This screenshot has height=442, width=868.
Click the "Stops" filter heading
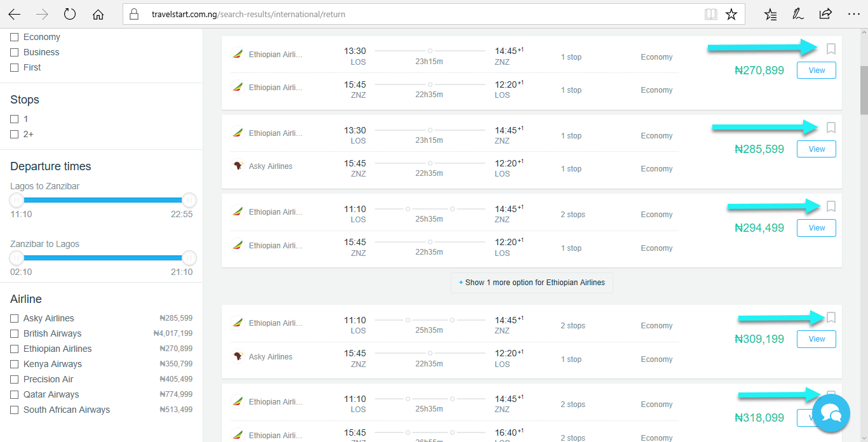25,100
